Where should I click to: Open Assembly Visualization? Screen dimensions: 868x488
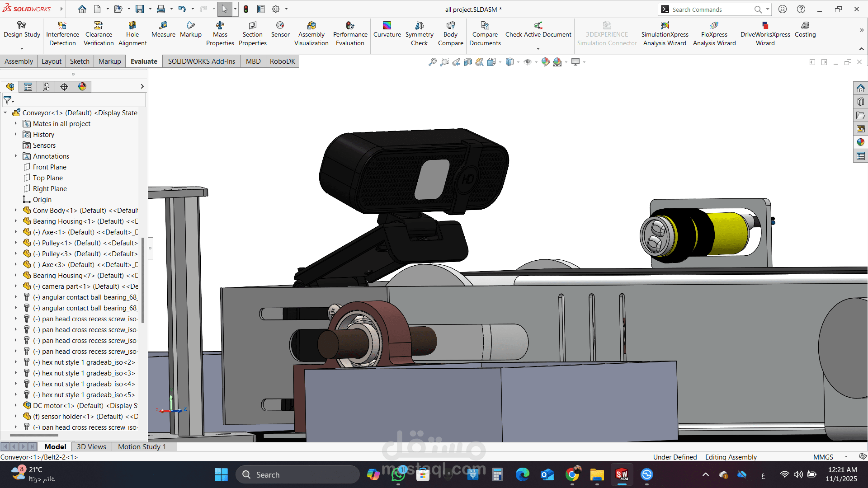311,33
